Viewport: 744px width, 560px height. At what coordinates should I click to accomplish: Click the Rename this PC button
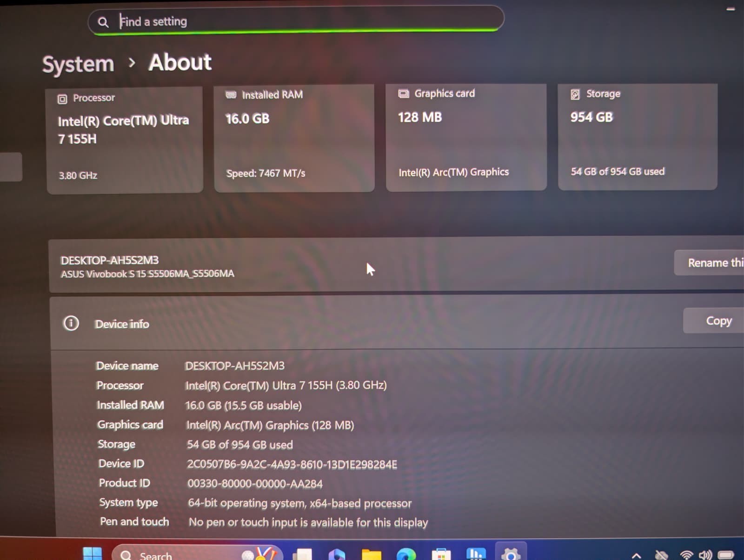[x=709, y=263]
